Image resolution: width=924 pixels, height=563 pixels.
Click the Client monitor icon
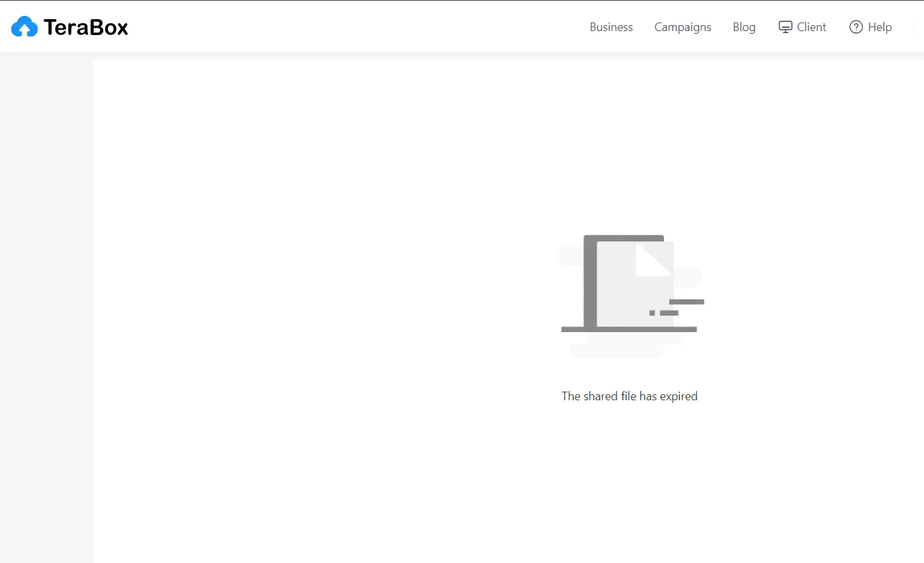[785, 27]
